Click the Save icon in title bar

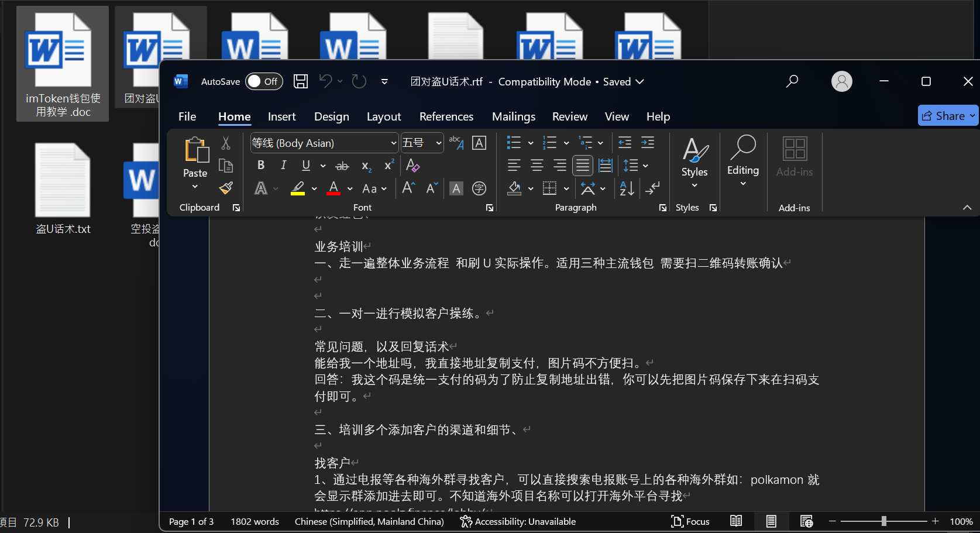tap(301, 81)
